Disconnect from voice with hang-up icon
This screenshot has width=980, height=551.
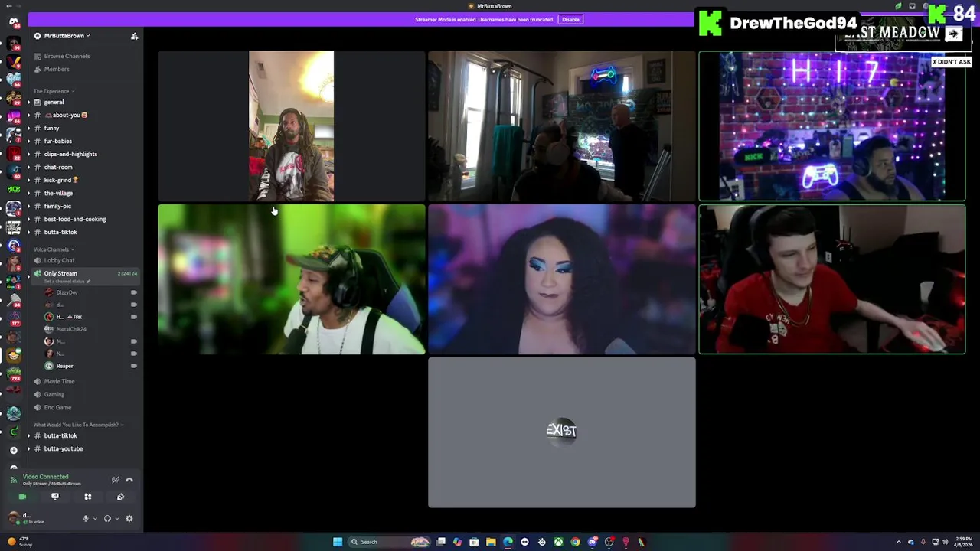click(x=129, y=480)
